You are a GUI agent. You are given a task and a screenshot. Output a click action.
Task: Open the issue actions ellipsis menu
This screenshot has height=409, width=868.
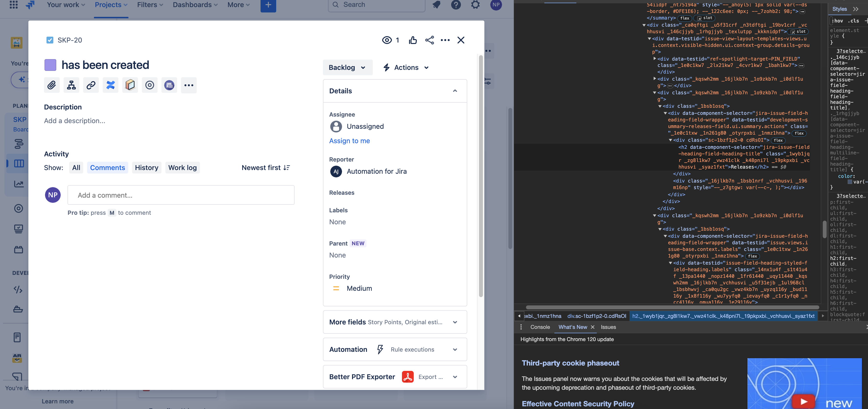click(x=445, y=40)
